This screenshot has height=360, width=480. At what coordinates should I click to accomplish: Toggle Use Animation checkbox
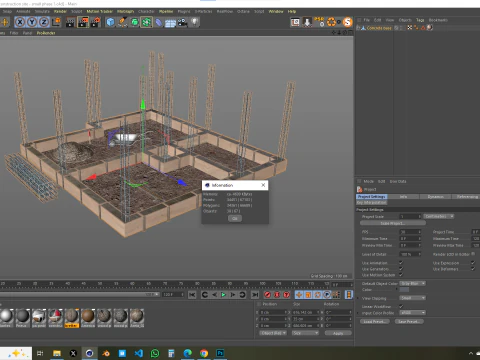pyautogui.click(x=401, y=263)
